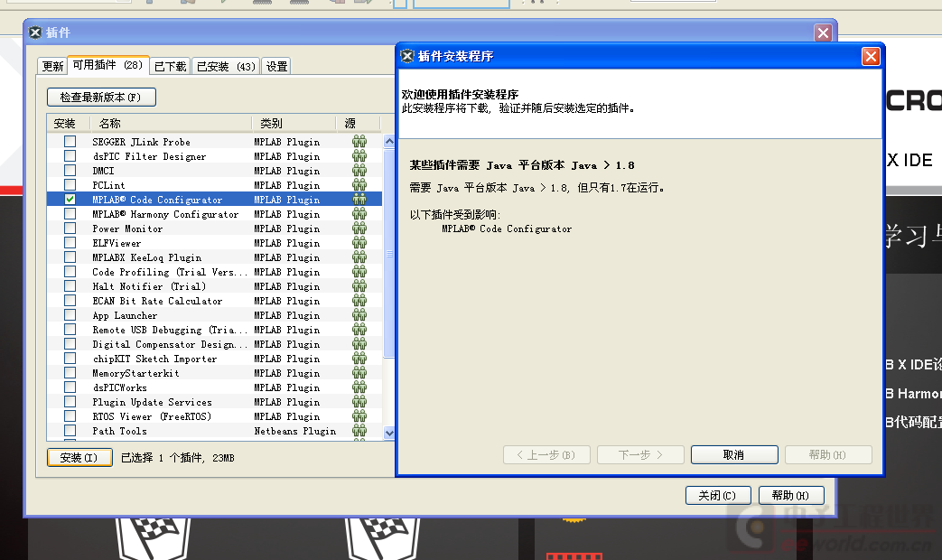
Task: Click source icon of SEGGER JLink Probe row
Action: tap(359, 141)
